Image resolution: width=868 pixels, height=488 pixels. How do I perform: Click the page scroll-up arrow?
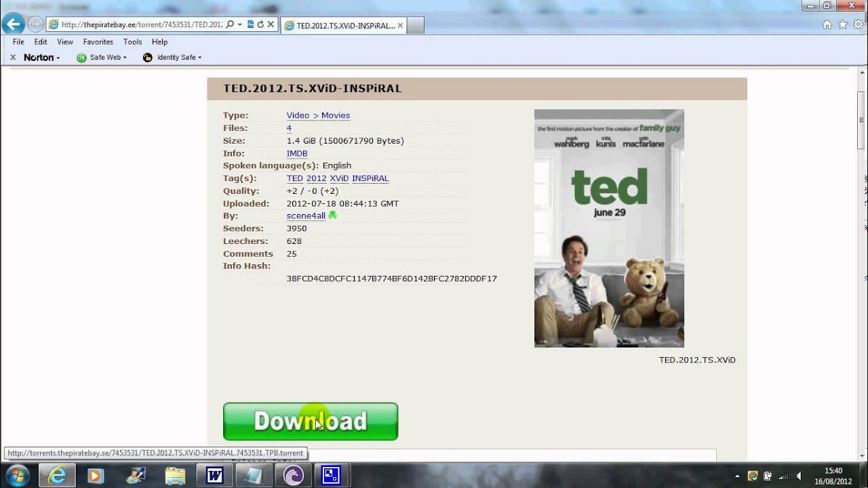click(861, 72)
